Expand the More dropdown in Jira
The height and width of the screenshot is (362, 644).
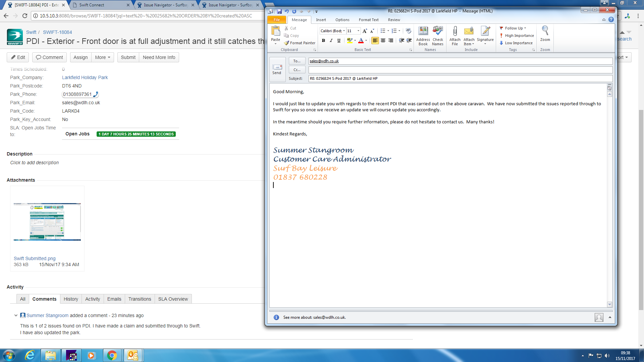pyautogui.click(x=103, y=57)
